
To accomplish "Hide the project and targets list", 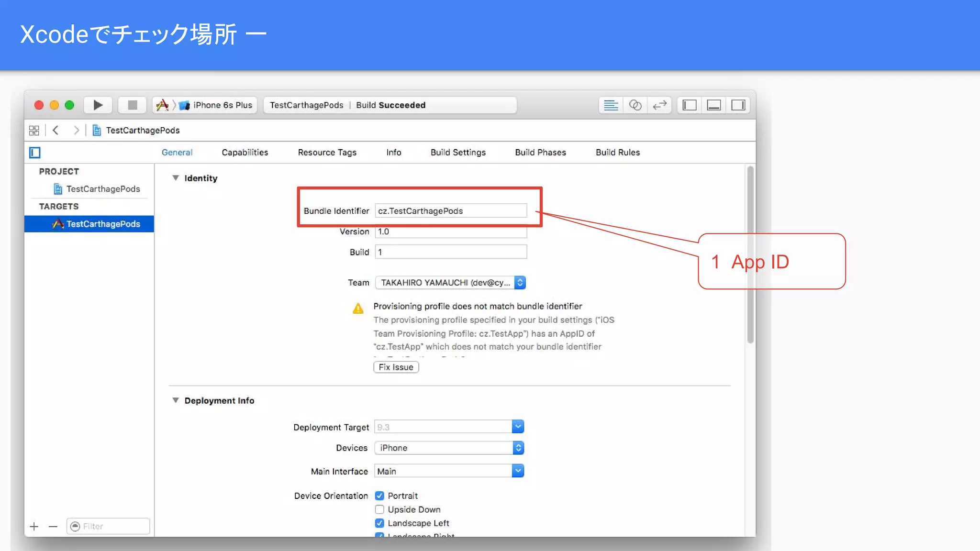I will click(35, 153).
